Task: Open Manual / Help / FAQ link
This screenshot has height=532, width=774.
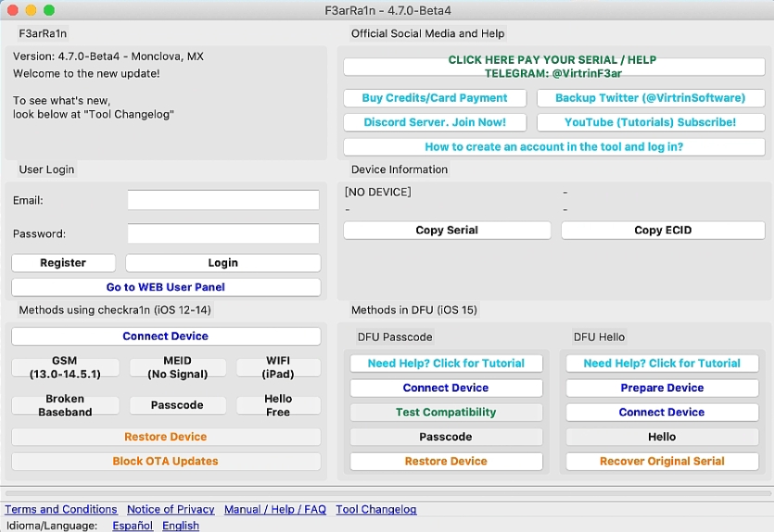Action: tap(275, 510)
